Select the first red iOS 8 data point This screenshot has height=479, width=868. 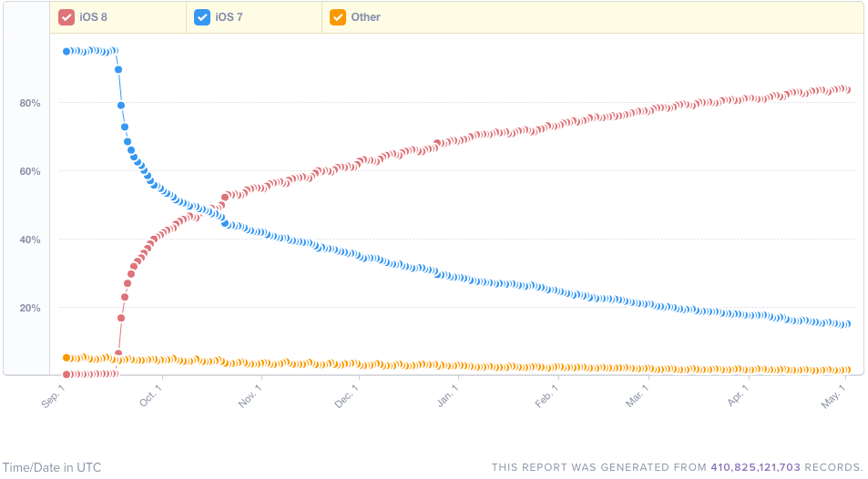click(66, 374)
